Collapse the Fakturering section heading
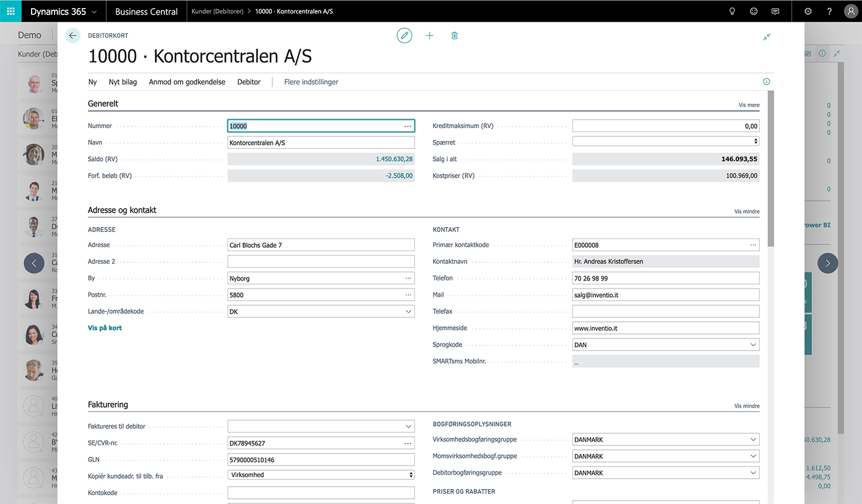 [108, 405]
